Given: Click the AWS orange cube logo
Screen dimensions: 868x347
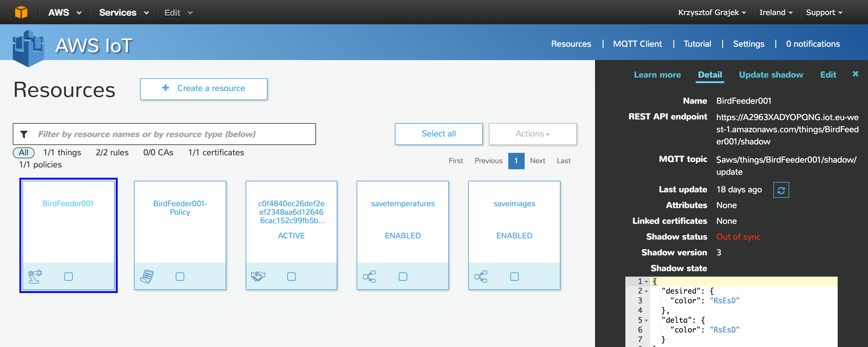Looking at the screenshot, I should coord(21,12).
